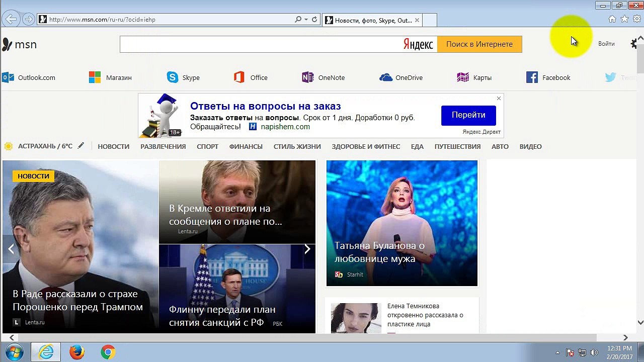Image resolution: width=644 pixels, height=362 pixels.
Task: Click the Елена Темникова article thumbnail
Action: coord(356,318)
